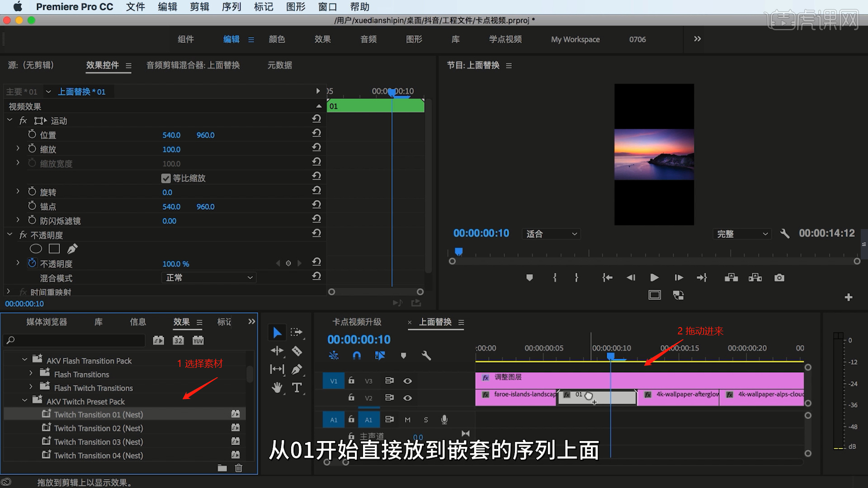This screenshot has width=868, height=488.
Task: Solo track A1
Action: 426,420
